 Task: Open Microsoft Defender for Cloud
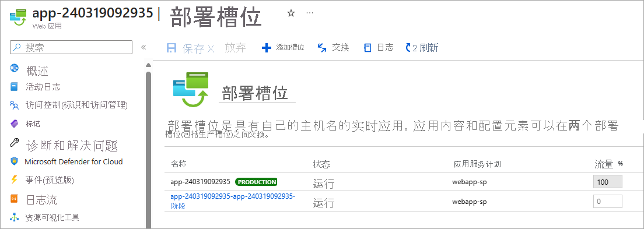pyautogui.click(x=73, y=161)
